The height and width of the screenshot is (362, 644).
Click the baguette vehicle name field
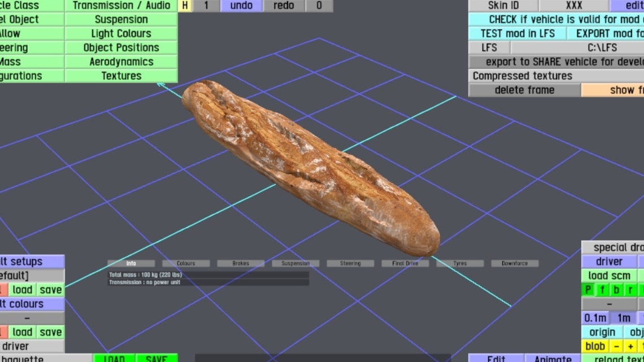tap(46, 358)
